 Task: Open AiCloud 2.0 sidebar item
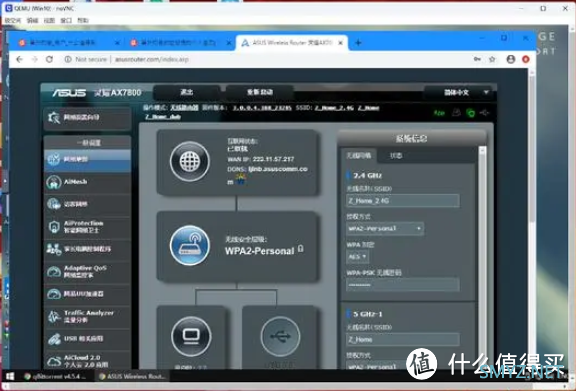87,361
